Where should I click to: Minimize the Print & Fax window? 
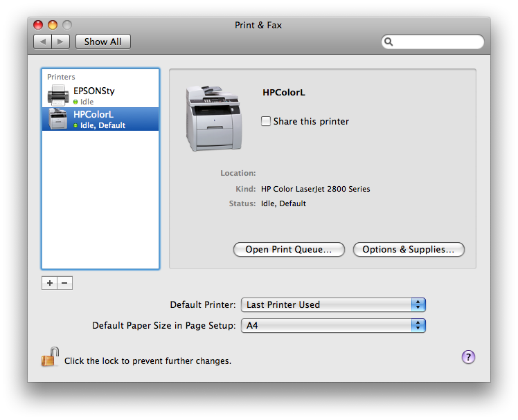coord(53,25)
